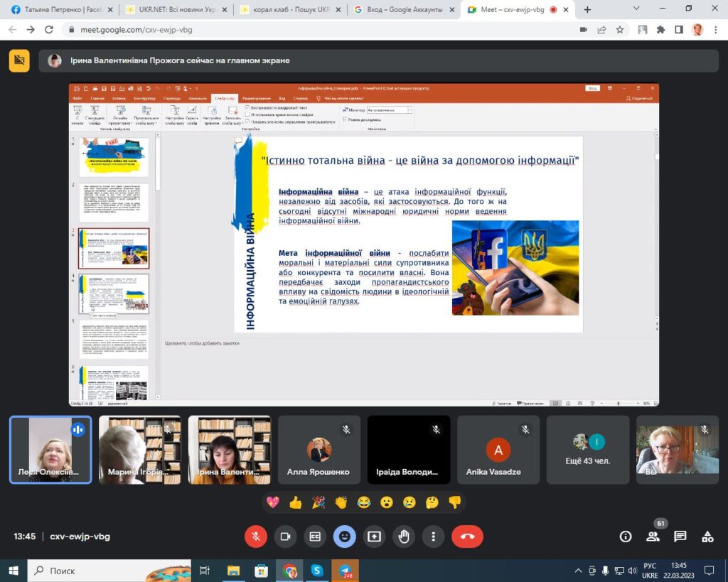Turn on closed captions
The height and width of the screenshot is (582, 728).
point(315,537)
